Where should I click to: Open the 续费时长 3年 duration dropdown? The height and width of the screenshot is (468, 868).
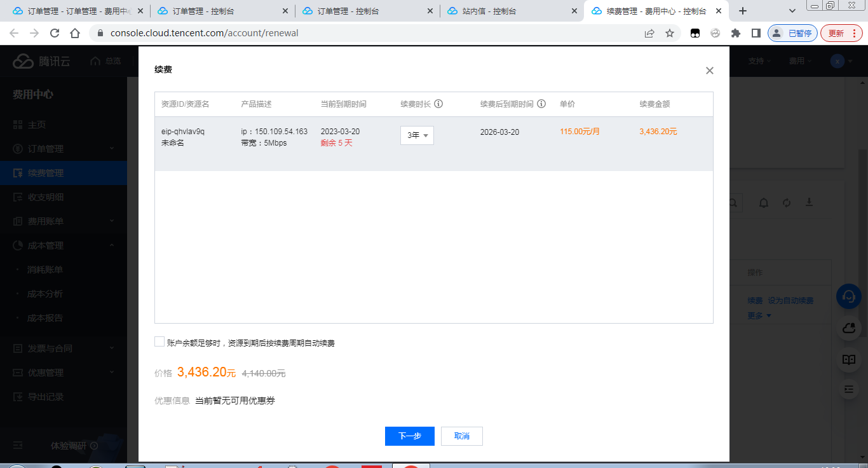(x=417, y=135)
